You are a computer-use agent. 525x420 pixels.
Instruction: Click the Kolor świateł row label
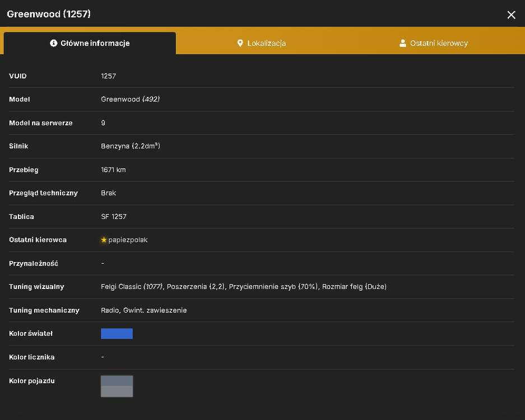click(x=31, y=334)
